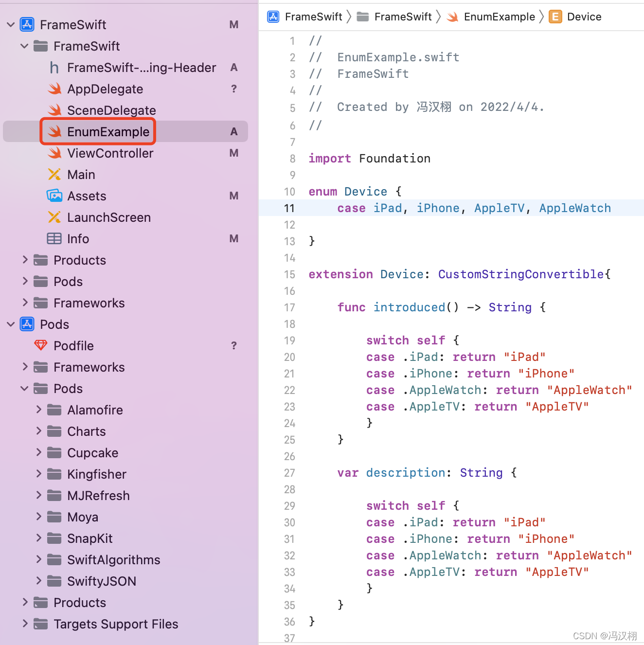
Task: Click the ? status badge beside Podfile
Action: tap(234, 345)
